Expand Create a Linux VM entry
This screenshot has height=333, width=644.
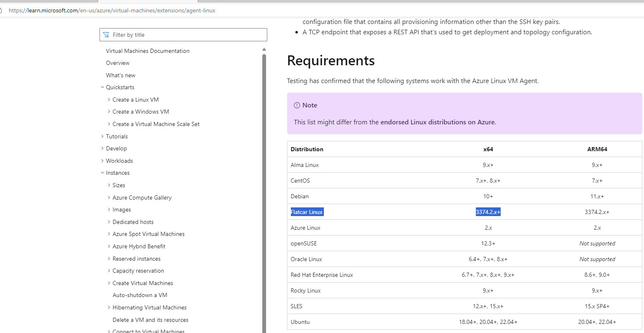coord(108,99)
